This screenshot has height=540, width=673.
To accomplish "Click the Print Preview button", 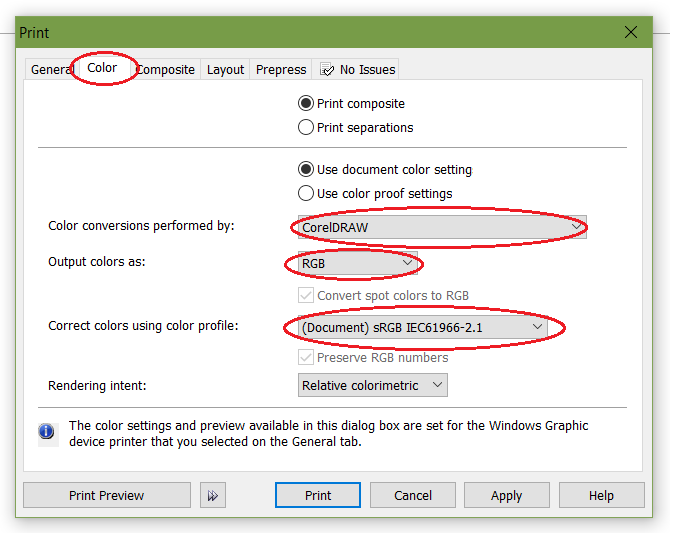I will coord(106,495).
